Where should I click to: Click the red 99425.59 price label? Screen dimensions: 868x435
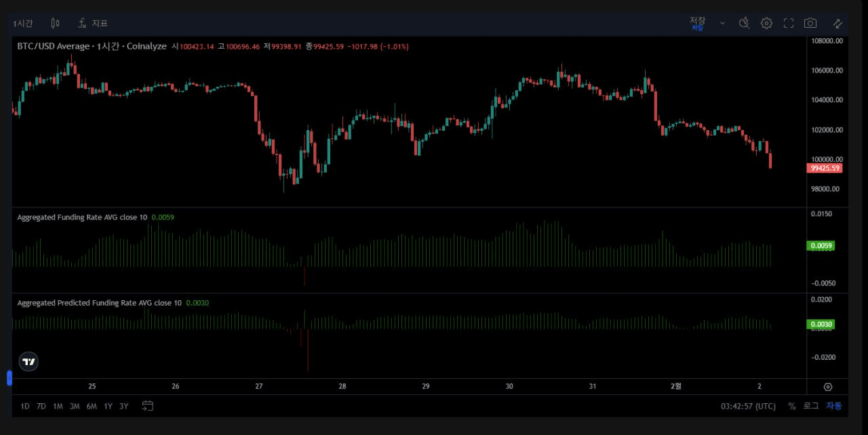click(x=824, y=167)
